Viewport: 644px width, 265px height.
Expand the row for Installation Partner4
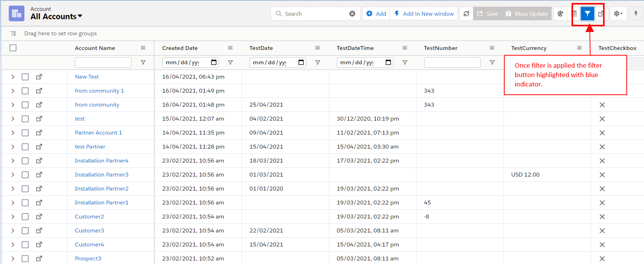(x=13, y=161)
